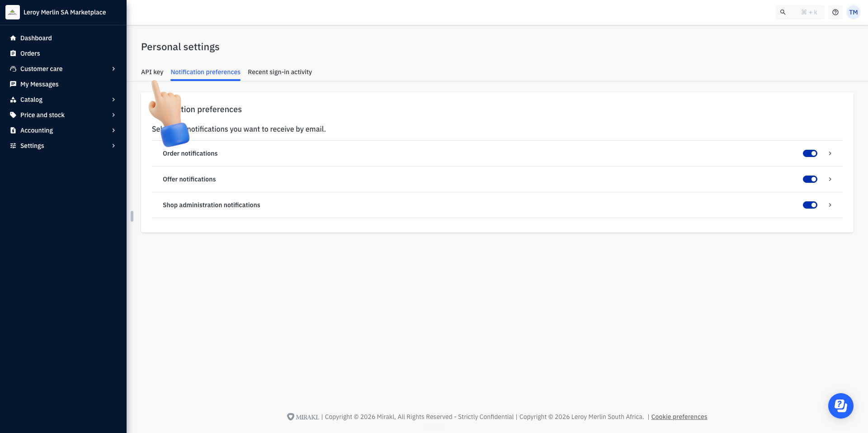Click the Orders clipboard icon
The image size is (868, 433).
tap(13, 53)
